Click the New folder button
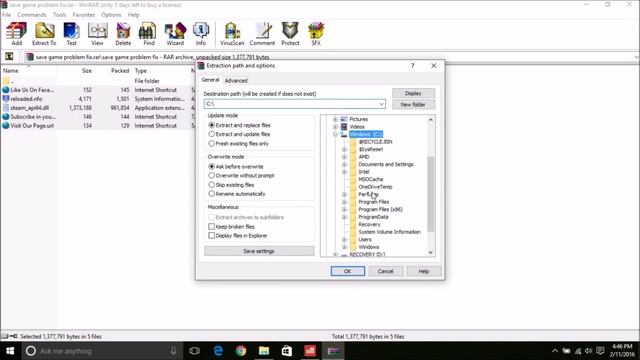Viewport: 640px width, 360px height. 413,104
